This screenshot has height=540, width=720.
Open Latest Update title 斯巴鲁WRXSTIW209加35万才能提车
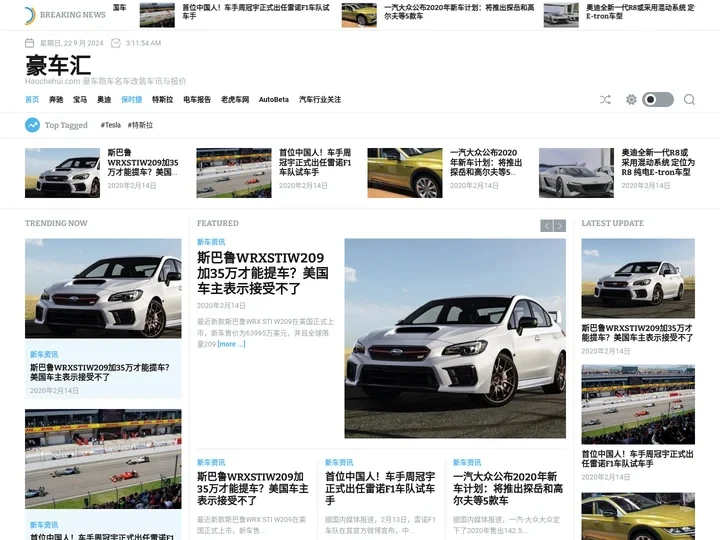click(637, 333)
